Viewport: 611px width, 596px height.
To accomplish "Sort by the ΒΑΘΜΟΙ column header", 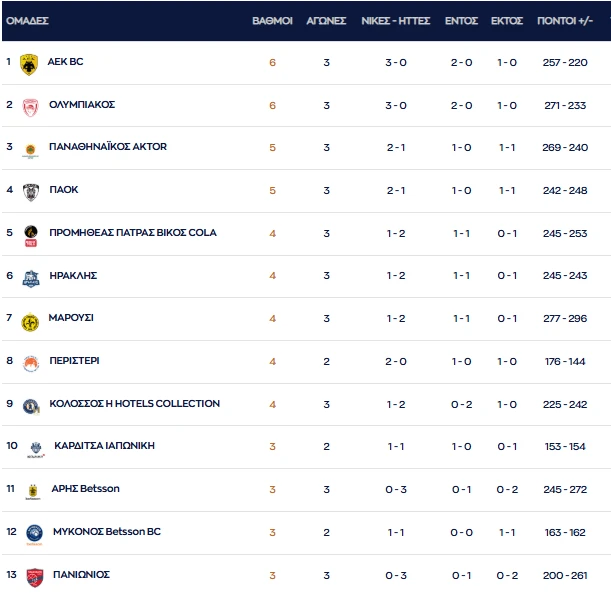I will pyautogui.click(x=272, y=20).
